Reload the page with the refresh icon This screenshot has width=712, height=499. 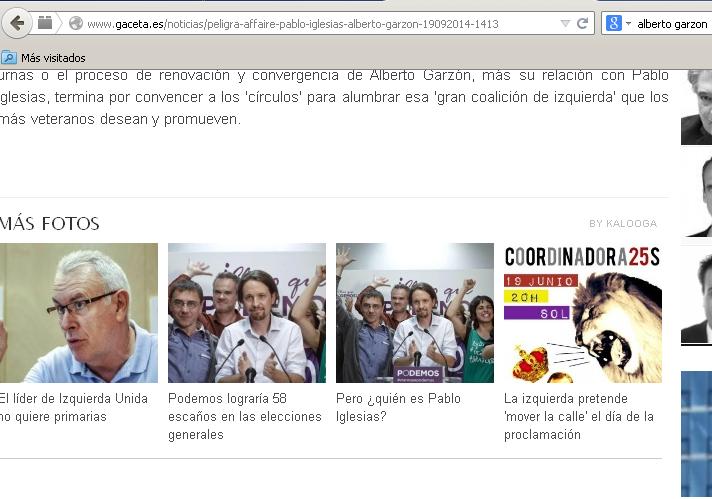pyautogui.click(x=582, y=23)
